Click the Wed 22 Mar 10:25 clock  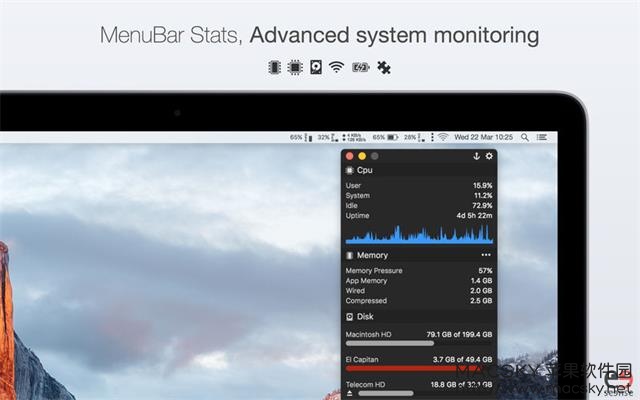483,137
